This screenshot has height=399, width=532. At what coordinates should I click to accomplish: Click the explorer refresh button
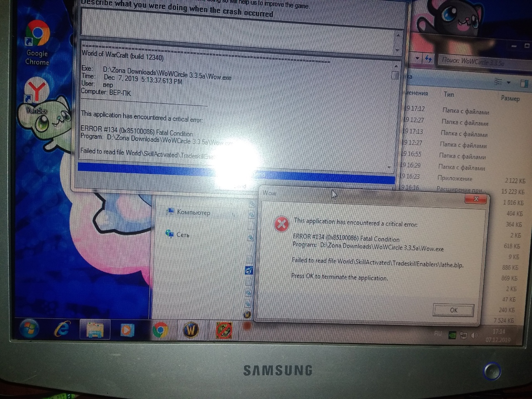tap(428, 59)
